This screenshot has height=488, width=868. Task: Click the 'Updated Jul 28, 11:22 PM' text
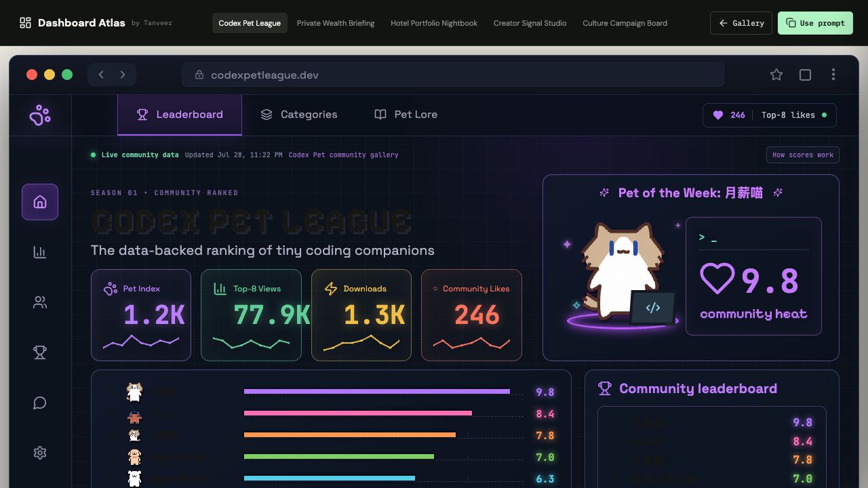(234, 155)
